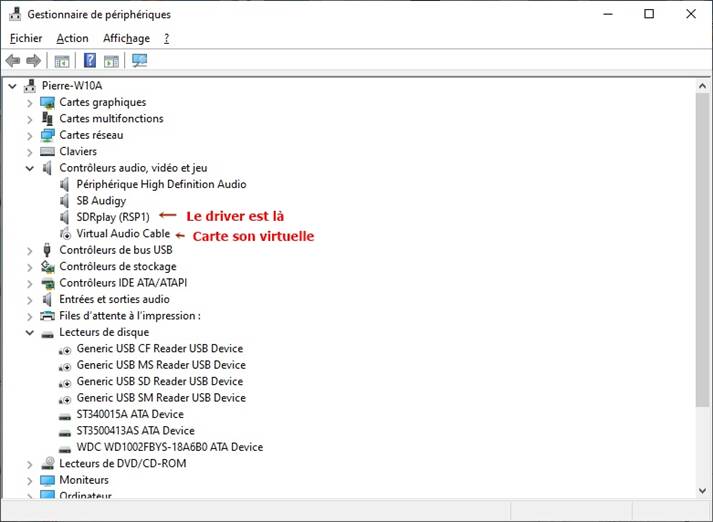This screenshot has height=522, width=713.
Task: Select WDC WD1002FBYS-18A6B0 ATA Device
Action: tap(170, 447)
